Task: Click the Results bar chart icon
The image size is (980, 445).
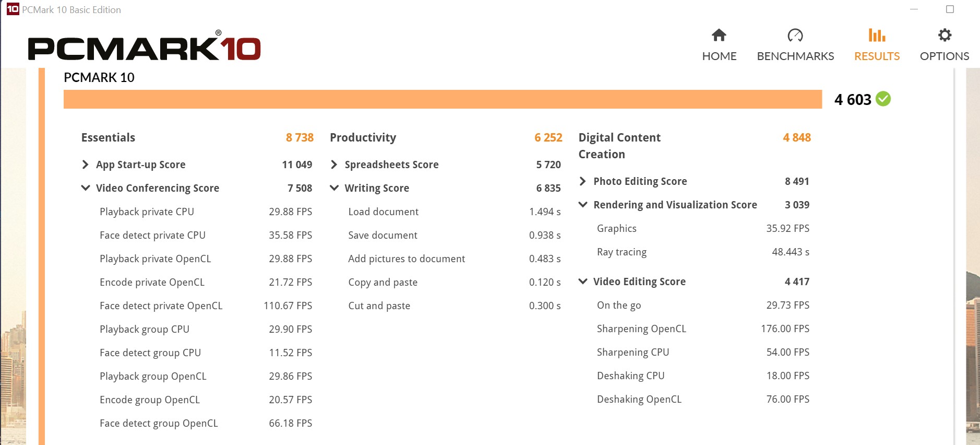Action: coord(877,35)
